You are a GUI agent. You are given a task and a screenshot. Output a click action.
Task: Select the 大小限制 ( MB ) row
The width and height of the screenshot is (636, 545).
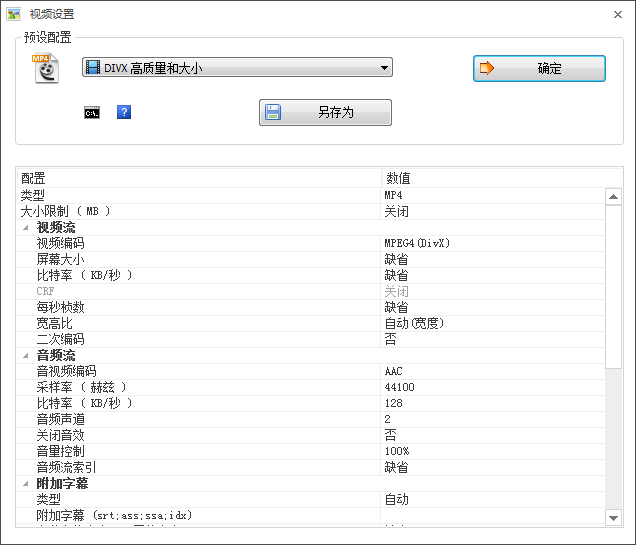point(311,211)
